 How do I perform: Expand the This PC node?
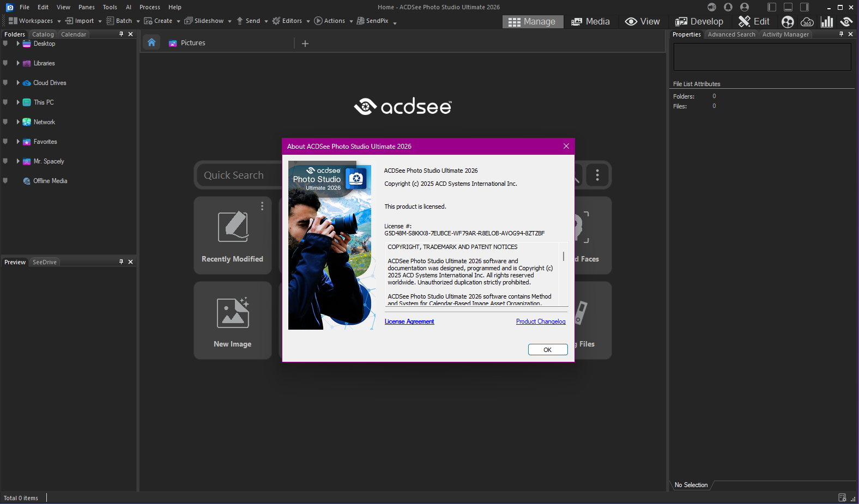coord(18,102)
